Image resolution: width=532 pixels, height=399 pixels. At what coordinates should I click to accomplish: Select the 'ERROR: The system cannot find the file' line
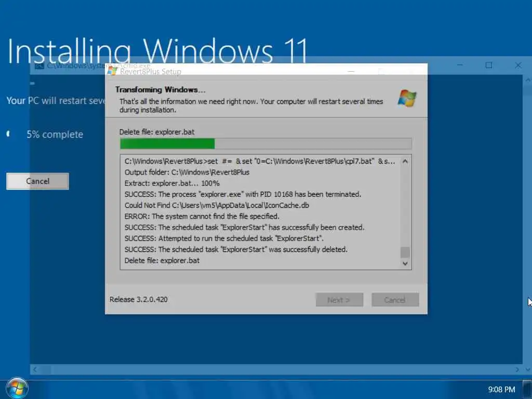click(202, 216)
